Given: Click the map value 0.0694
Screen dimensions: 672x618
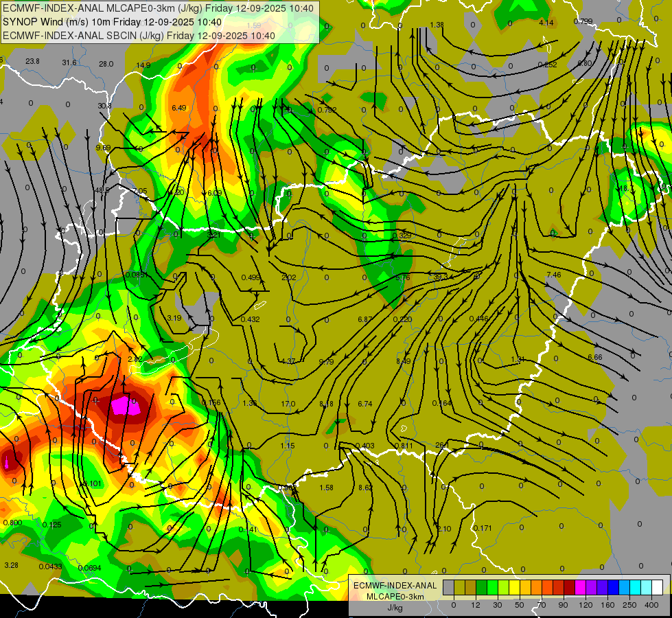Looking at the screenshot, I should pyautogui.click(x=89, y=568).
